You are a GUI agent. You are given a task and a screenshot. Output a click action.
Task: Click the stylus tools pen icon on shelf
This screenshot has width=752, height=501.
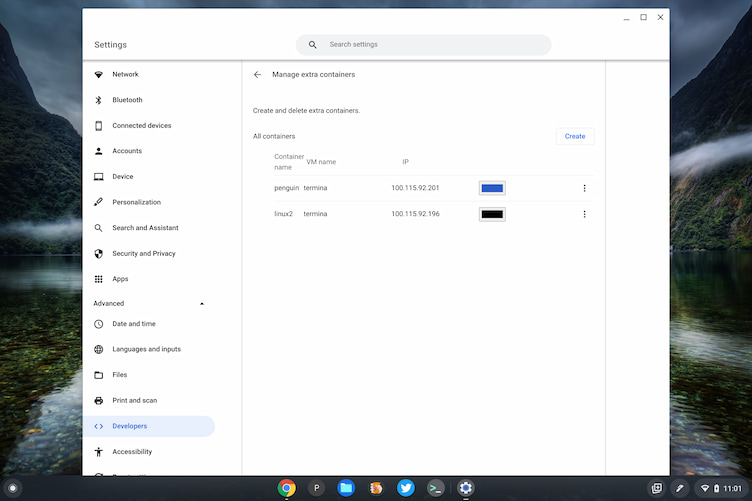680,488
